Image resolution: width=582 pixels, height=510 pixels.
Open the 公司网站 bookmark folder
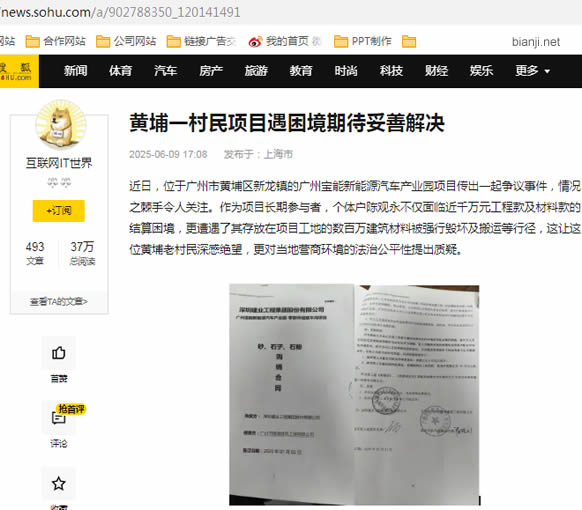126,41
